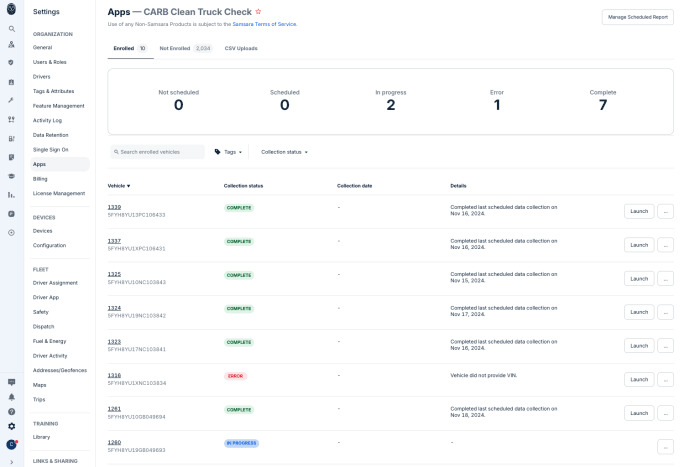
Task: Favorite the app with the star icon
Action: tap(258, 12)
